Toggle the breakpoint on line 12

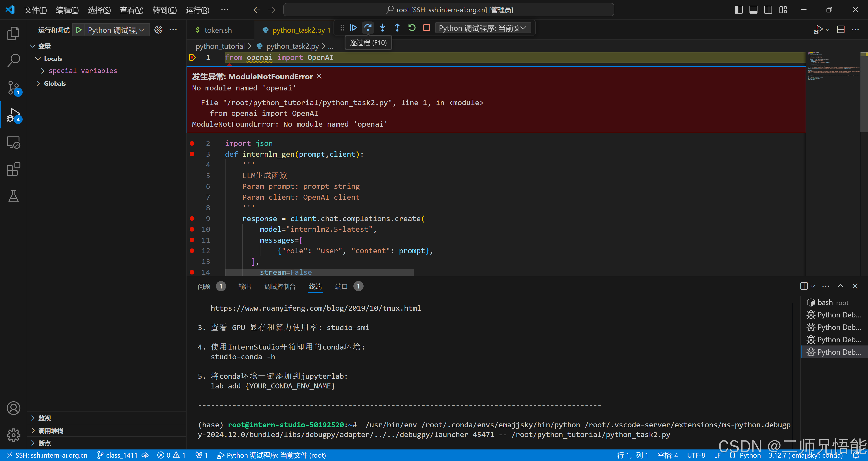(x=192, y=251)
